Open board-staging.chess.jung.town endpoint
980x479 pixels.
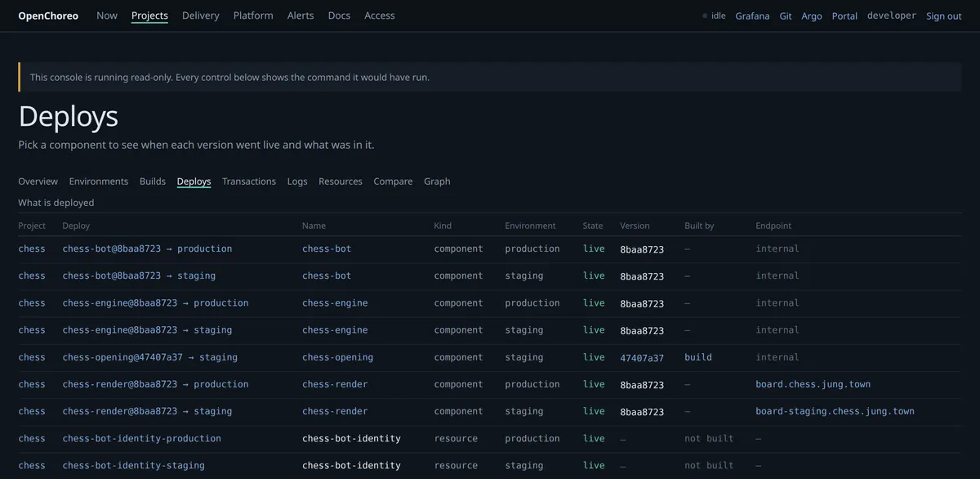[835, 411]
